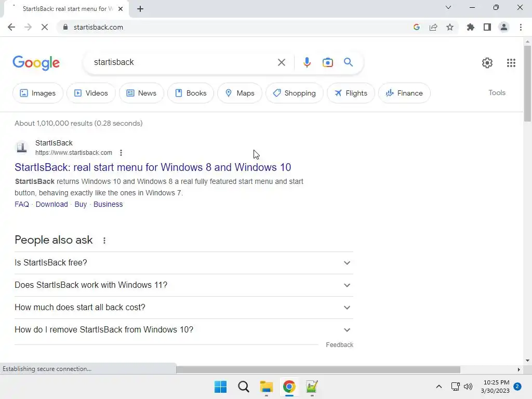Screen dimensions: 532x399
Task: Click the Google icon in the address bar
Action: coord(417,27)
